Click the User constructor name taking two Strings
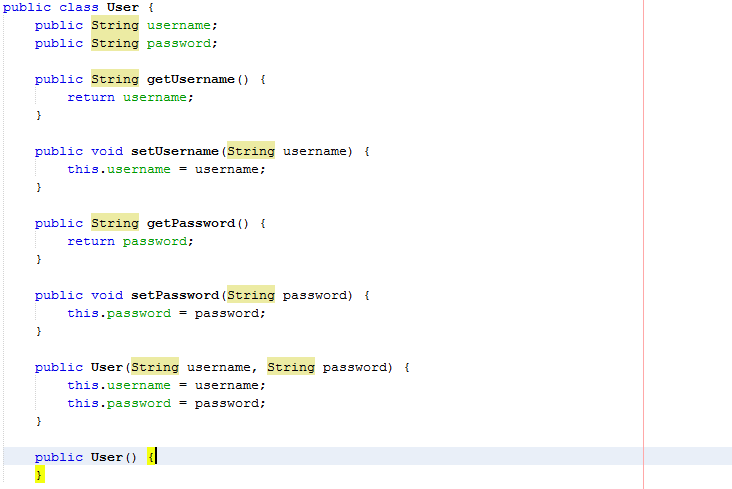 tap(107, 367)
